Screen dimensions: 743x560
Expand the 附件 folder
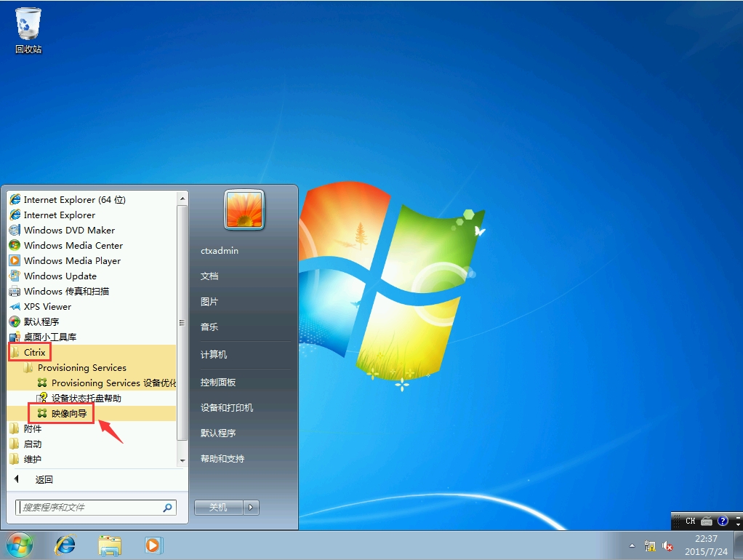pyautogui.click(x=92, y=428)
